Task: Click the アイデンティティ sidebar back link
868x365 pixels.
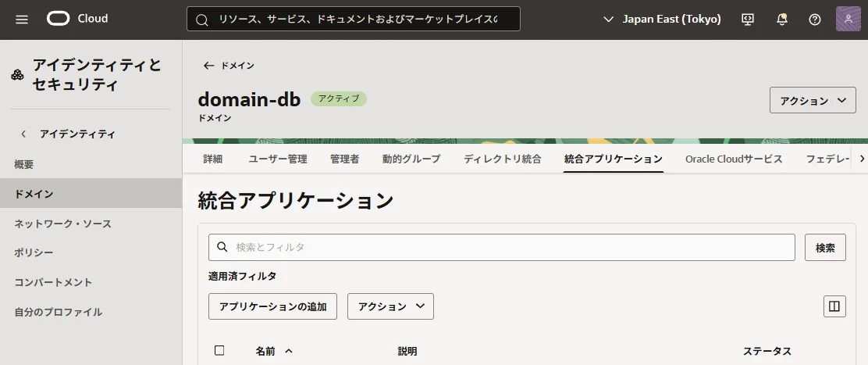Action: click(x=77, y=134)
